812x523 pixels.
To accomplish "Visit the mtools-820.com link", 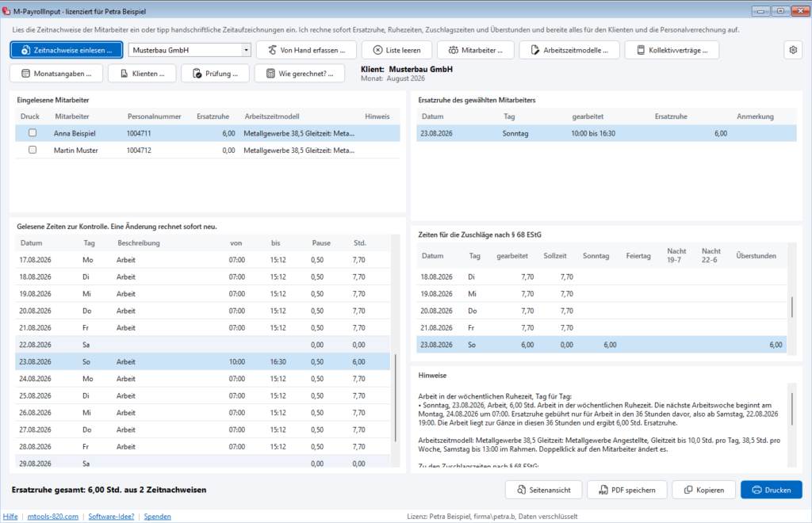I will coord(53,517).
